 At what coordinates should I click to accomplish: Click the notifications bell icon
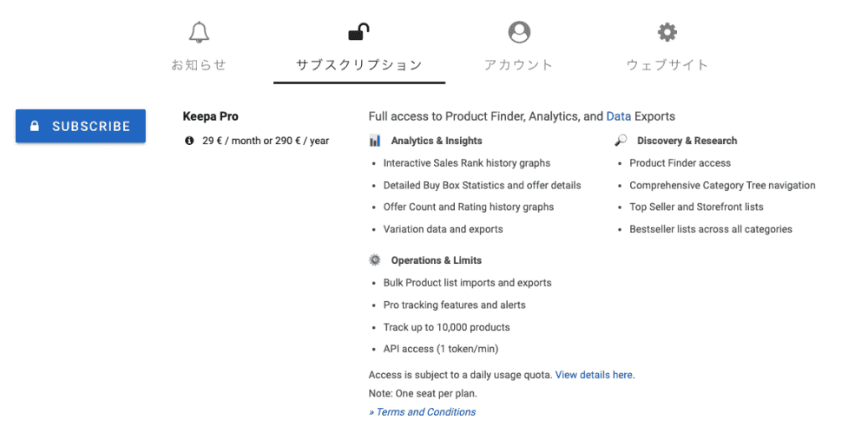[x=199, y=33]
